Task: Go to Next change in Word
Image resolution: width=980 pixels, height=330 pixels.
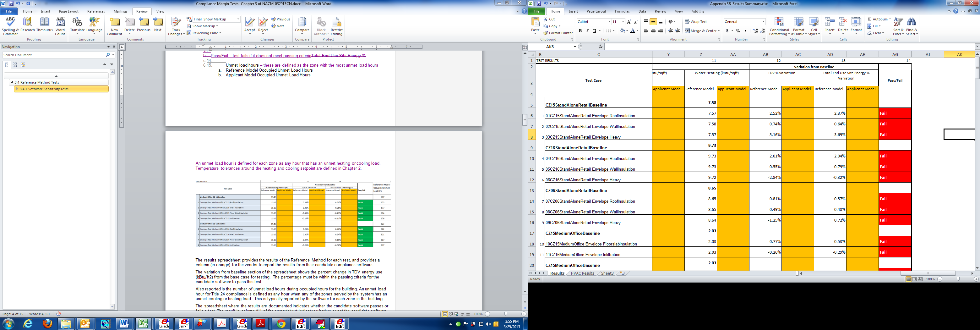Action: tap(277, 26)
